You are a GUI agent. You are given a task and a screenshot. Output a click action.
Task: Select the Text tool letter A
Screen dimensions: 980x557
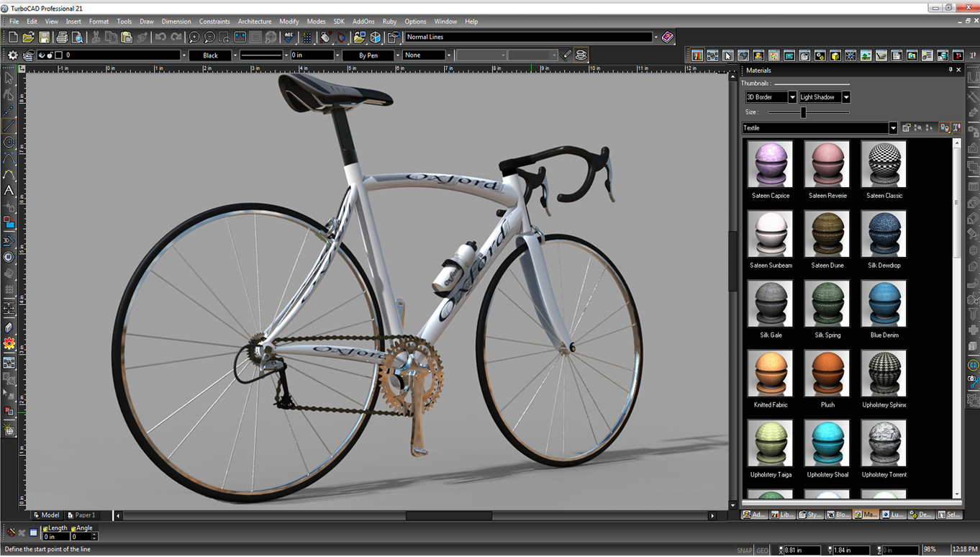point(9,191)
